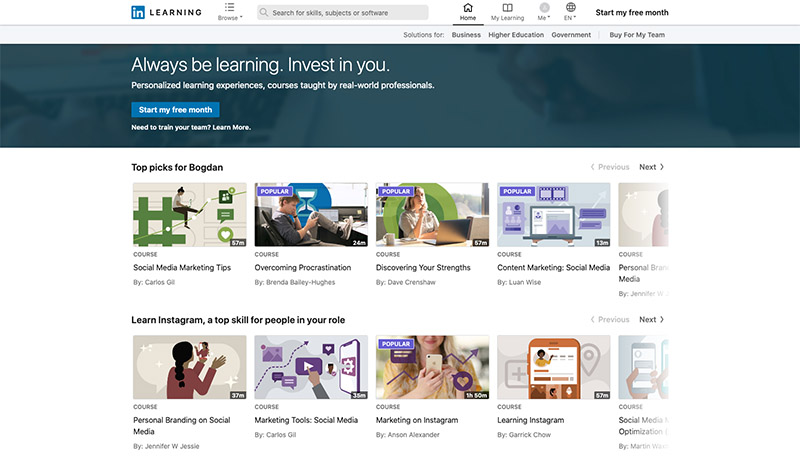800x460 pixels.
Task: Open Marketing on Instagram thumbnail
Action: click(x=433, y=367)
